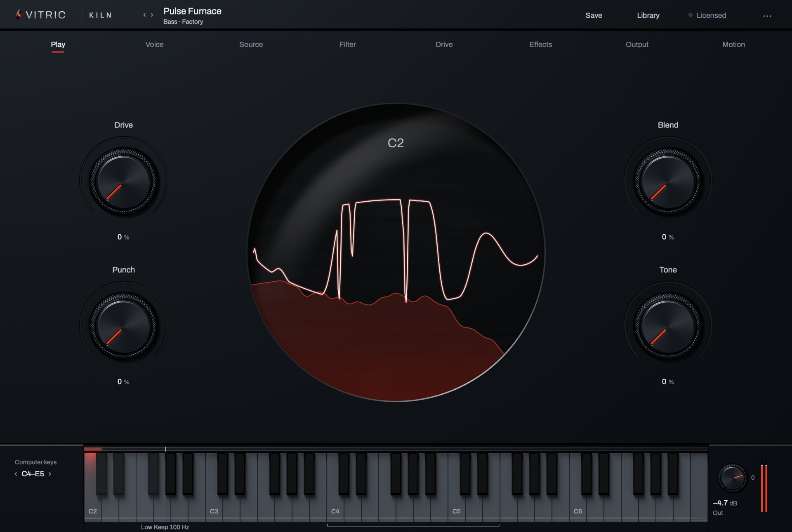Click the Bass · Factory category label
This screenshot has width=792, height=532.
[183, 22]
